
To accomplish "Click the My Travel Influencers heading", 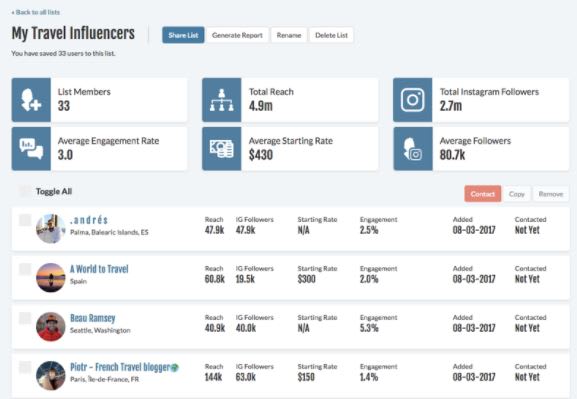I will (73, 33).
